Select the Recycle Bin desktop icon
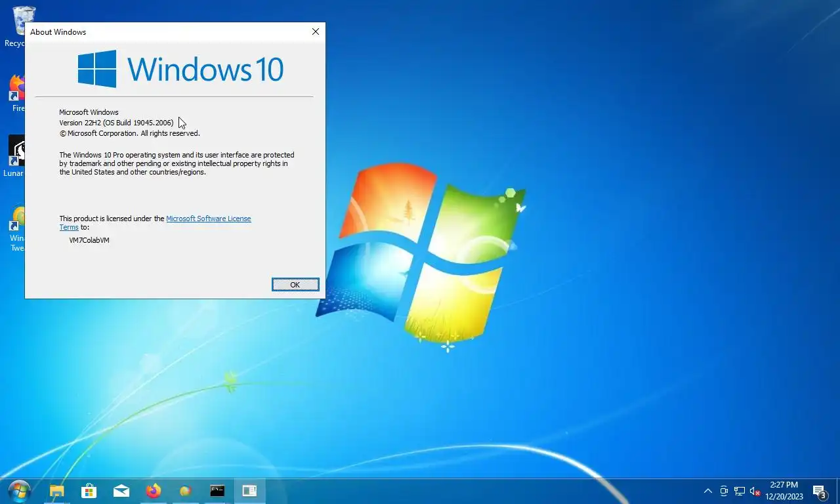 point(15,27)
